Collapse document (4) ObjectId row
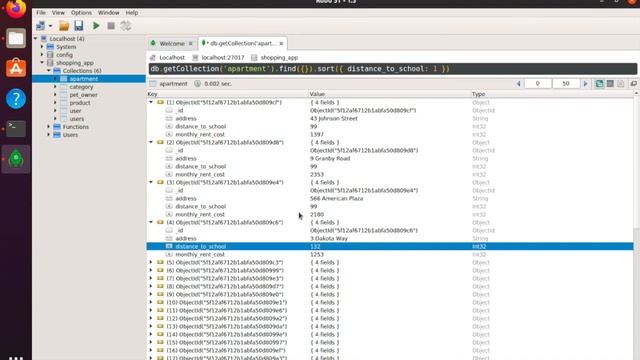This screenshot has height=360, width=640. (x=151, y=222)
